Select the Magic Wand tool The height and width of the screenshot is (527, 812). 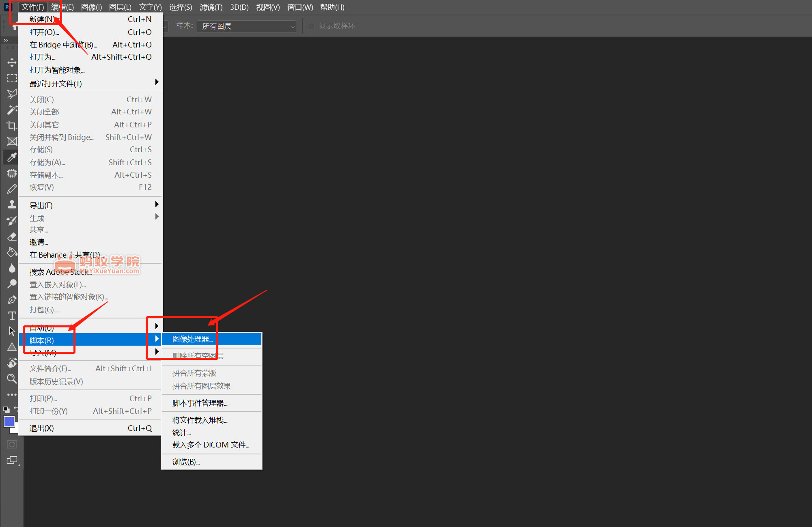coord(12,110)
